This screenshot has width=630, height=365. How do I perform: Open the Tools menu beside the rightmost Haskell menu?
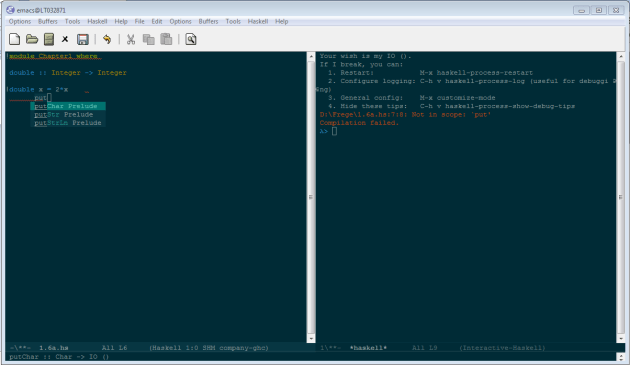233,21
